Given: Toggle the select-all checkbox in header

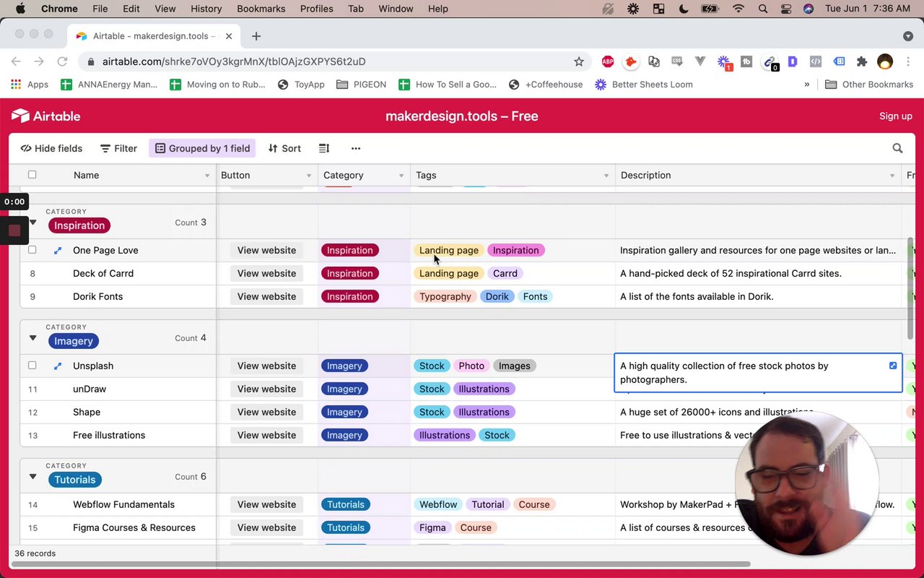Looking at the screenshot, I should tap(32, 175).
